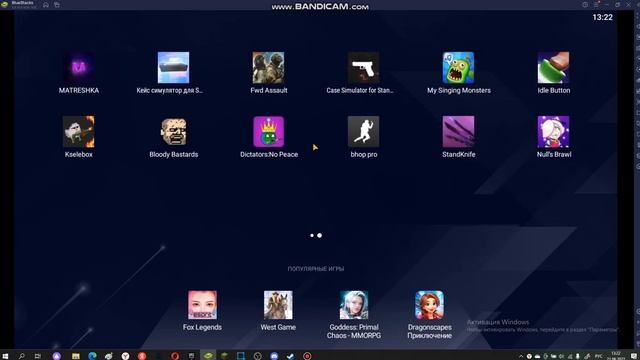This screenshot has width=640, height=360.
Task: Open taskbar Search
Action: click(21, 356)
